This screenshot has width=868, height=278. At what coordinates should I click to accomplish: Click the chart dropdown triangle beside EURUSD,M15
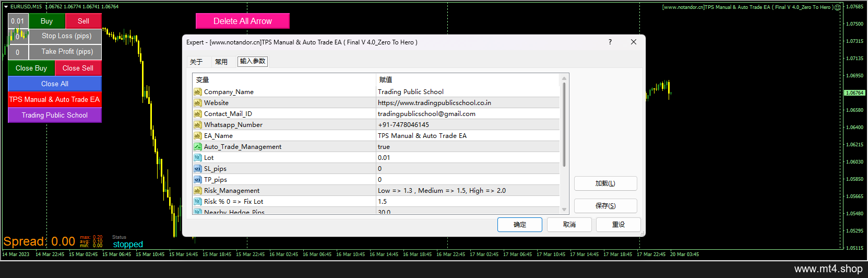pyautogui.click(x=6, y=7)
